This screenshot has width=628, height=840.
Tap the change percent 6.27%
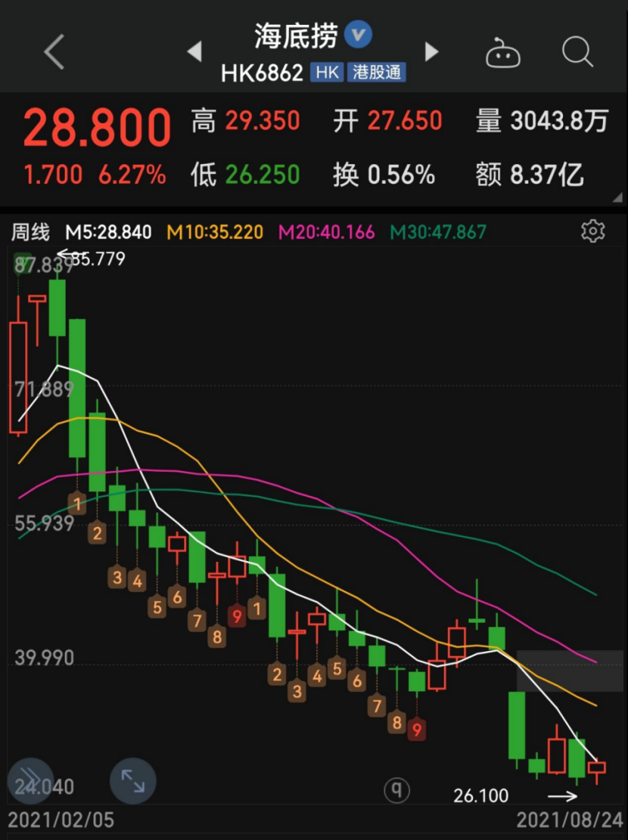[x=132, y=175]
